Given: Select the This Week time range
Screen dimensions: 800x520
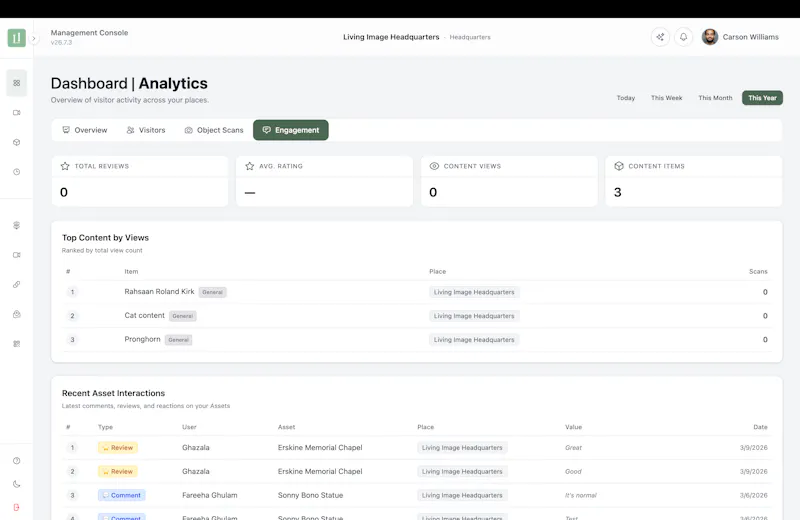Looking at the screenshot, I should (x=666, y=97).
